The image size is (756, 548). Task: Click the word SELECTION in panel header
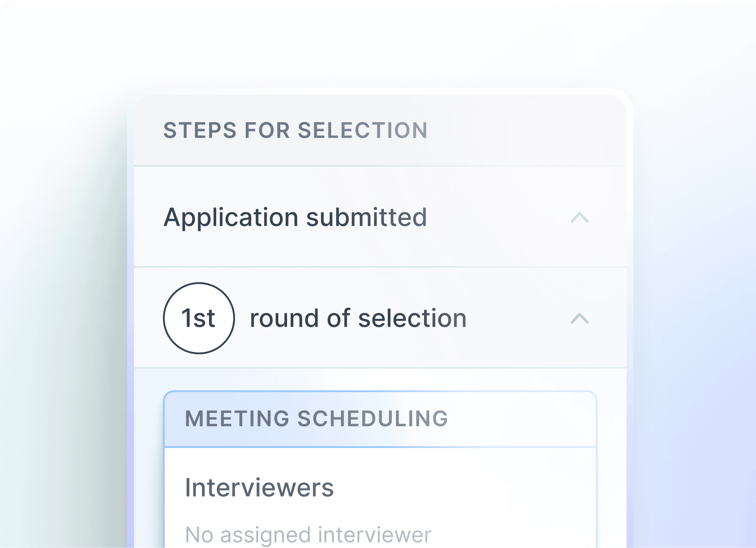tap(363, 130)
